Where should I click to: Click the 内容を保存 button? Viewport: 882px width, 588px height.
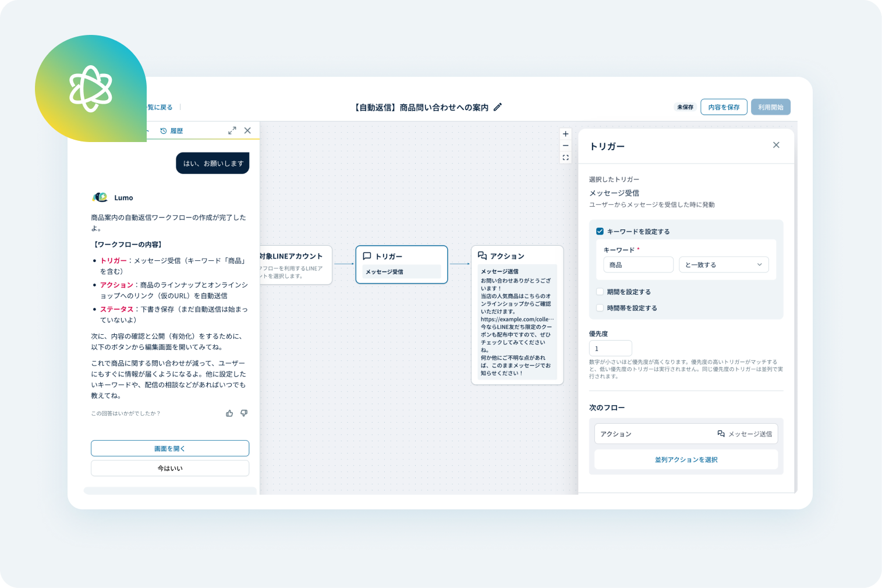[724, 107]
